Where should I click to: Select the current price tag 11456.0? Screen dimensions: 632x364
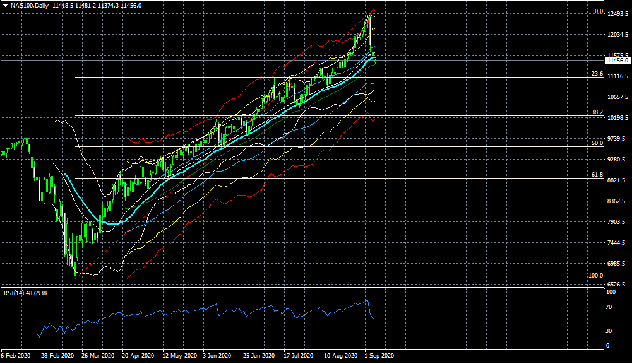point(617,61)
